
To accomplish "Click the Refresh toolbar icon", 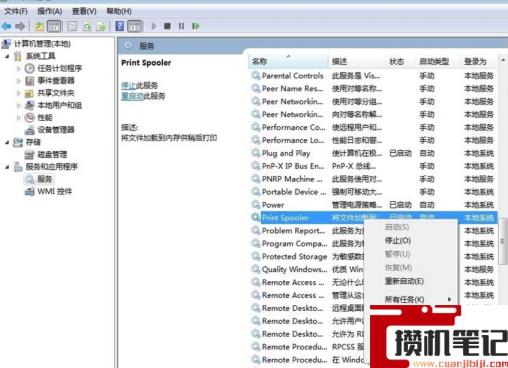I will [87, 26].
